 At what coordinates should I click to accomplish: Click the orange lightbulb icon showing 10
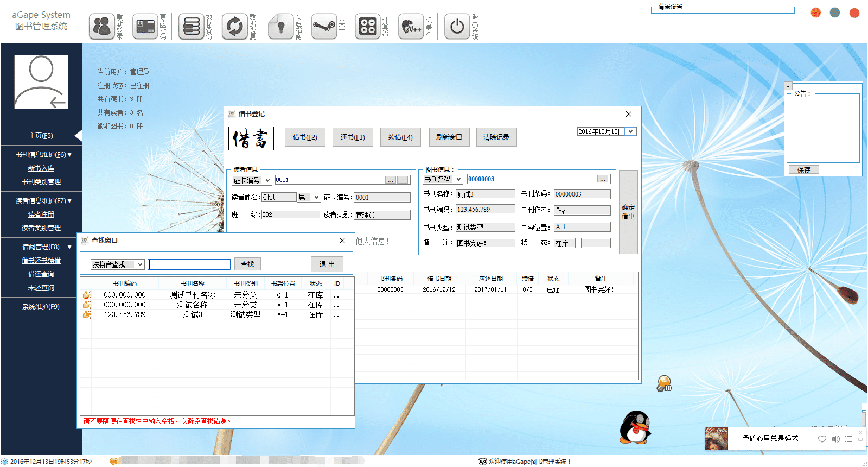coord(664,384)
